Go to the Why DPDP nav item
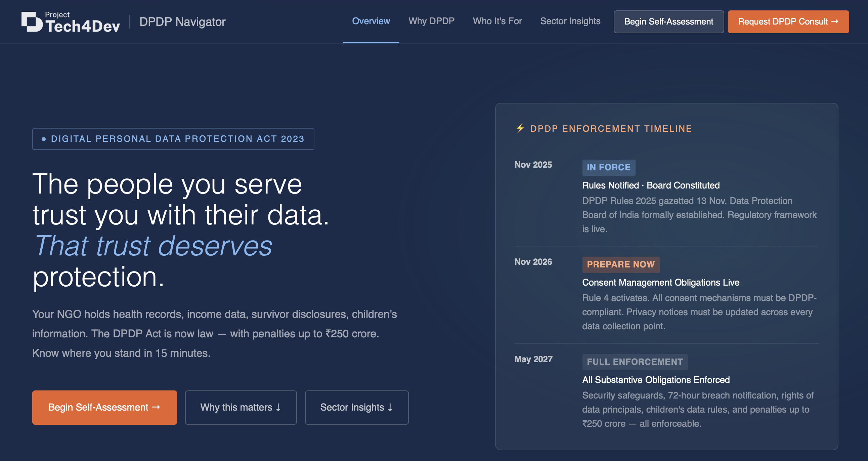The height and width of the screenshot is (461, 868). 431,21
